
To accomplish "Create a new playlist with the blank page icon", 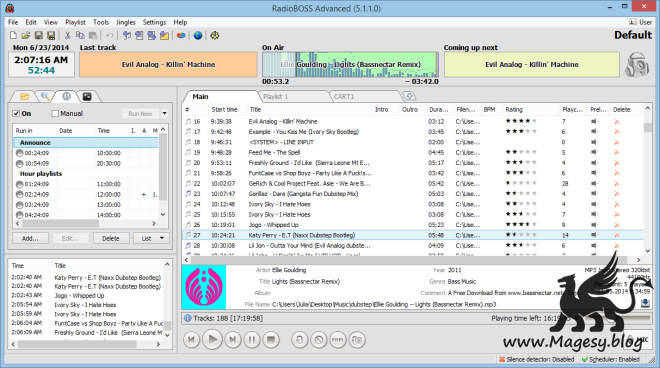I will [13, 36].
